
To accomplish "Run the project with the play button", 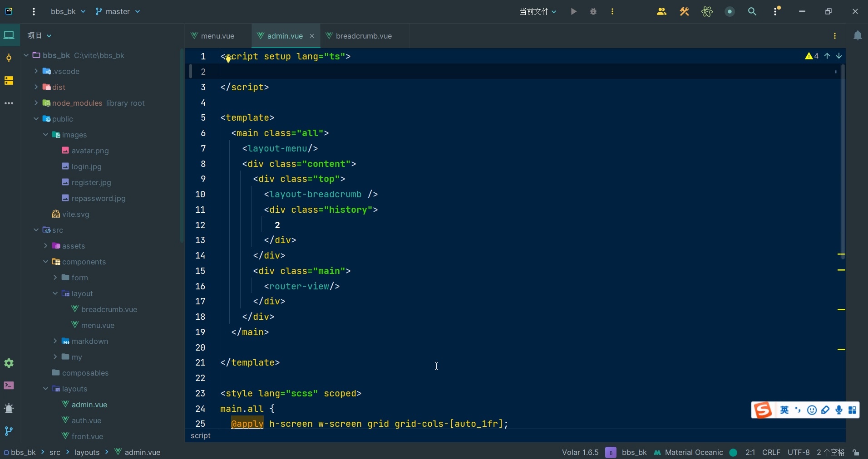I will (573, 12).
